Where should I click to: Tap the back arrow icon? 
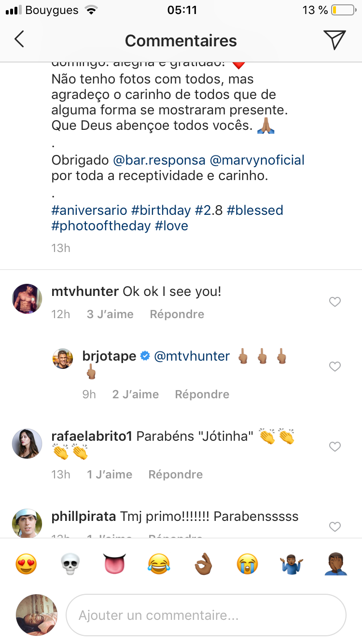point(19,40)
